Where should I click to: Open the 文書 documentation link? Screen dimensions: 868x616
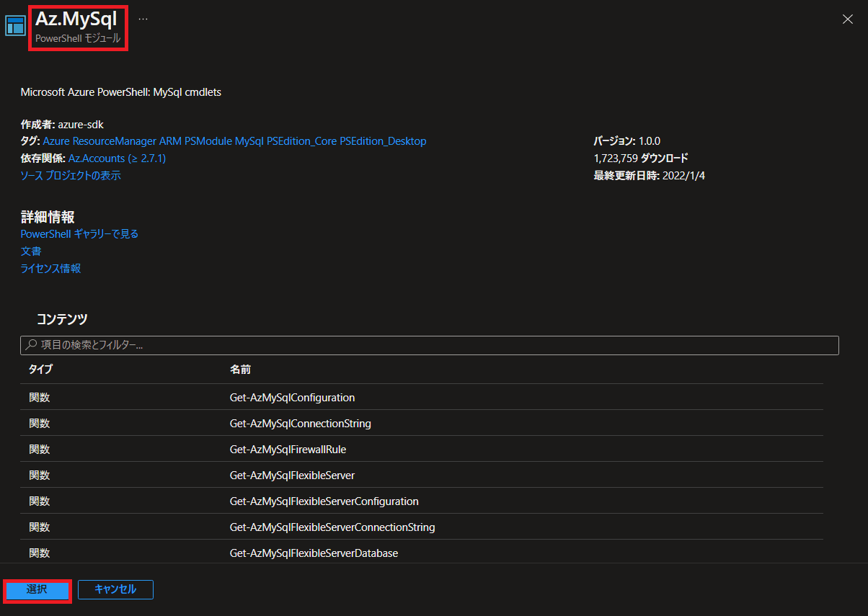pos(31,251)
